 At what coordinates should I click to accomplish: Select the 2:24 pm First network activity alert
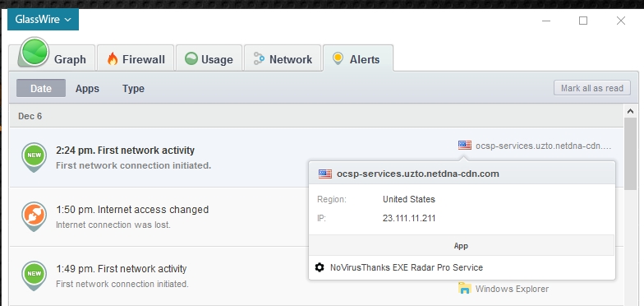tap(316, 157)
